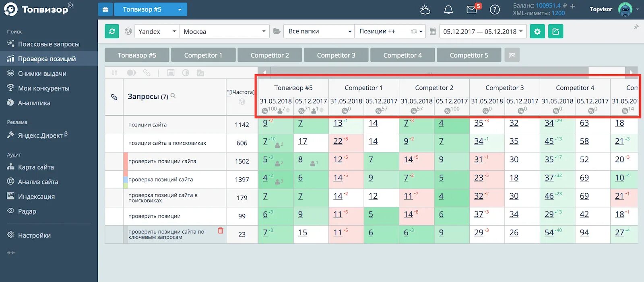
Task: Open the help question mark icon
Action: pos(495,9)
